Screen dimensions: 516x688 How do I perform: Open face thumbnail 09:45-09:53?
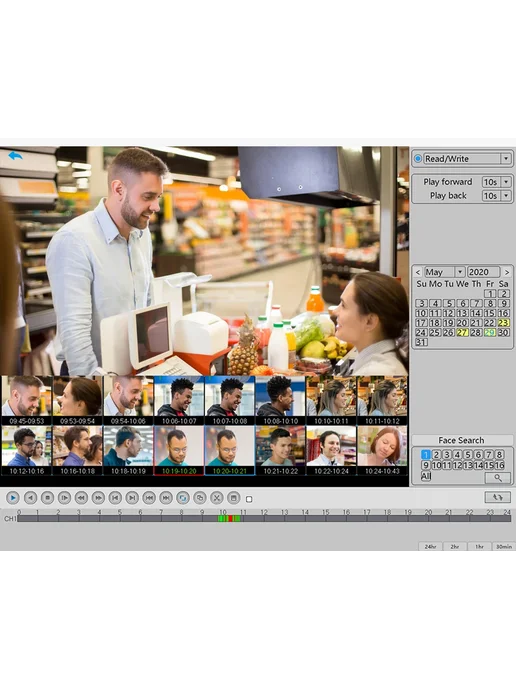click(26, 400)
